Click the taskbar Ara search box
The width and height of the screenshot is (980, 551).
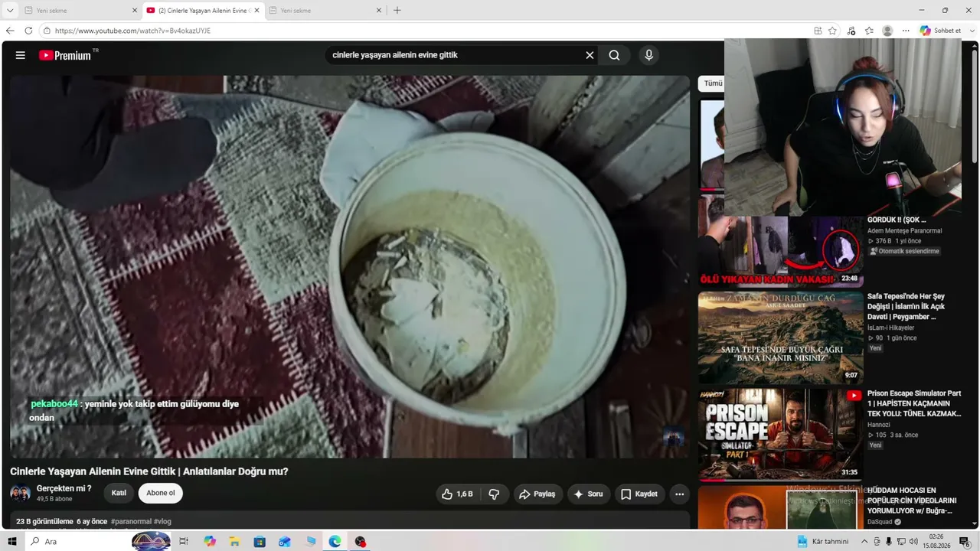coord(98,542)
